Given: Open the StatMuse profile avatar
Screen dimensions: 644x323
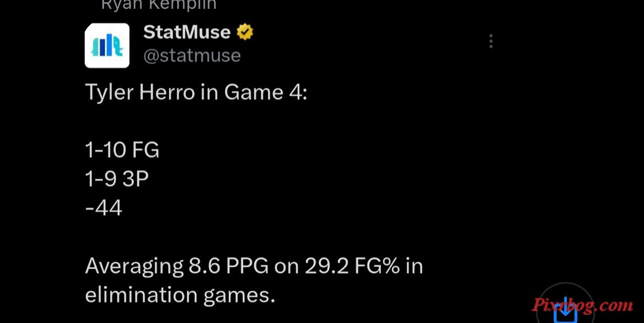Looking at the screenshot, I should pyautogui.click(x=107, y=45).
